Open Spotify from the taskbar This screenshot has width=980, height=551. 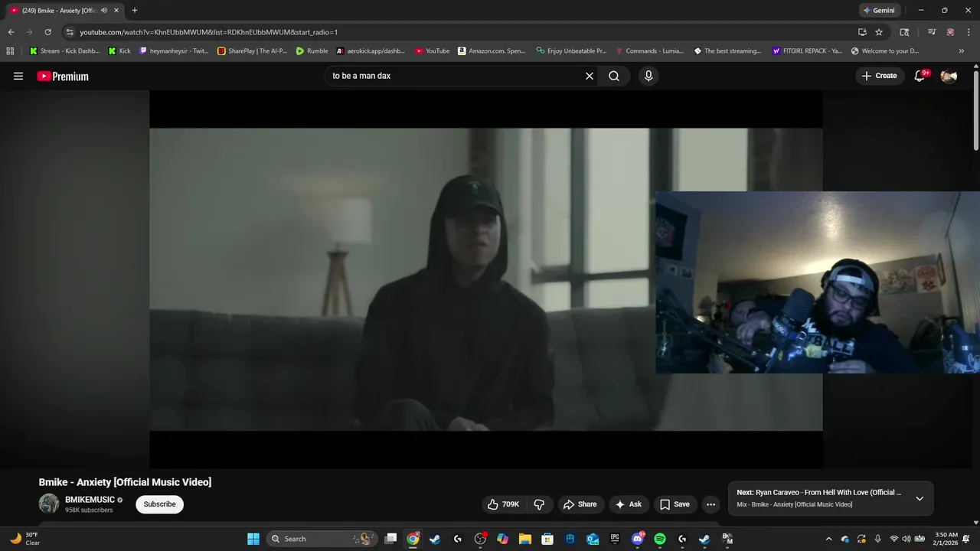click(660, 539)
